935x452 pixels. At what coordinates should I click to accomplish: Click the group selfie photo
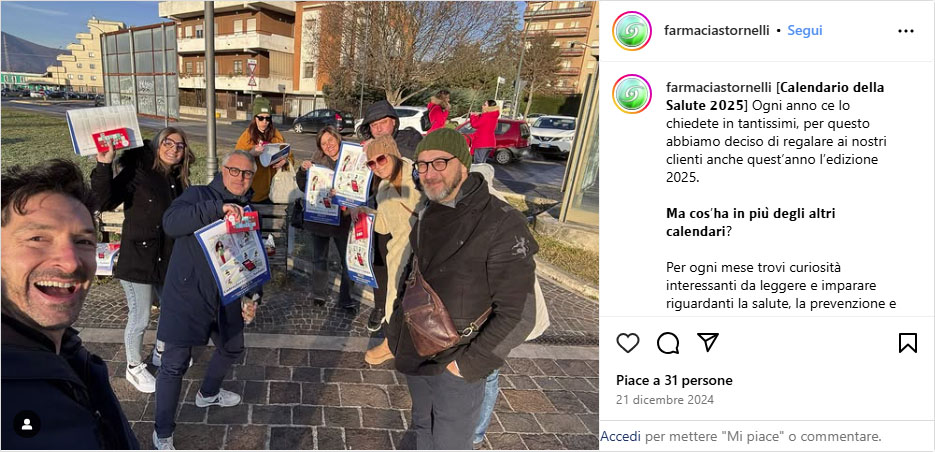299,225
